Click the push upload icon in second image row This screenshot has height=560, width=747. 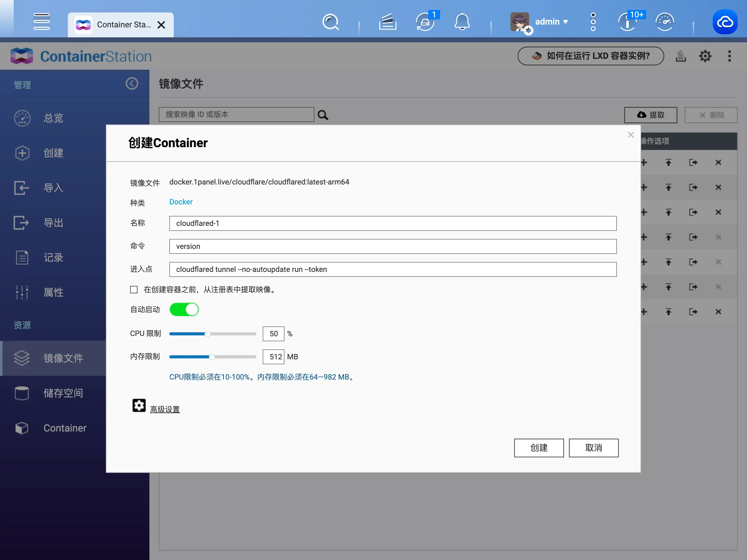pyautogui.click(x=668, y=187)
